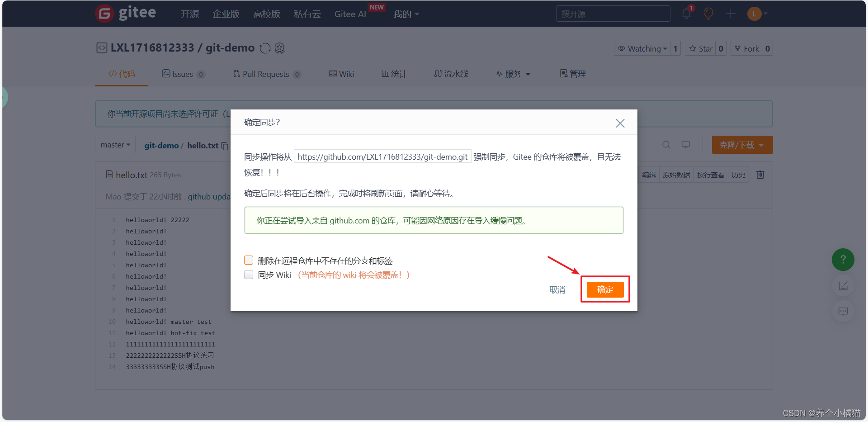Open the 统计 tab
This screenshot has width=868, height=422.
click(x=394, y=74)
